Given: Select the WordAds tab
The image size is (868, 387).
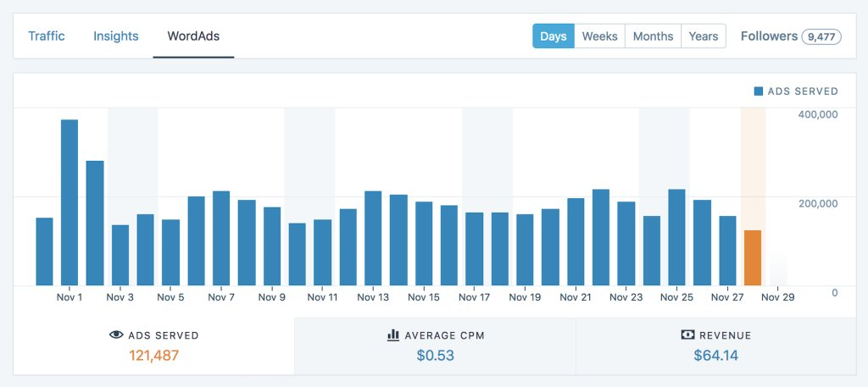Looking at the screenshot, I should [194, 36].
